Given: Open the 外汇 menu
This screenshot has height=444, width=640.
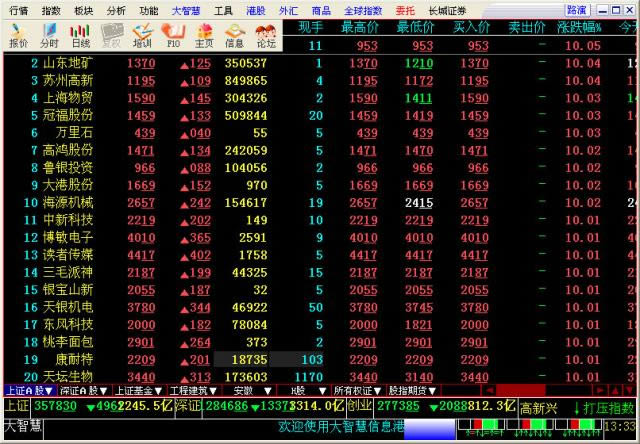Looking at the screenshot, I should click(x=289, y=11).
